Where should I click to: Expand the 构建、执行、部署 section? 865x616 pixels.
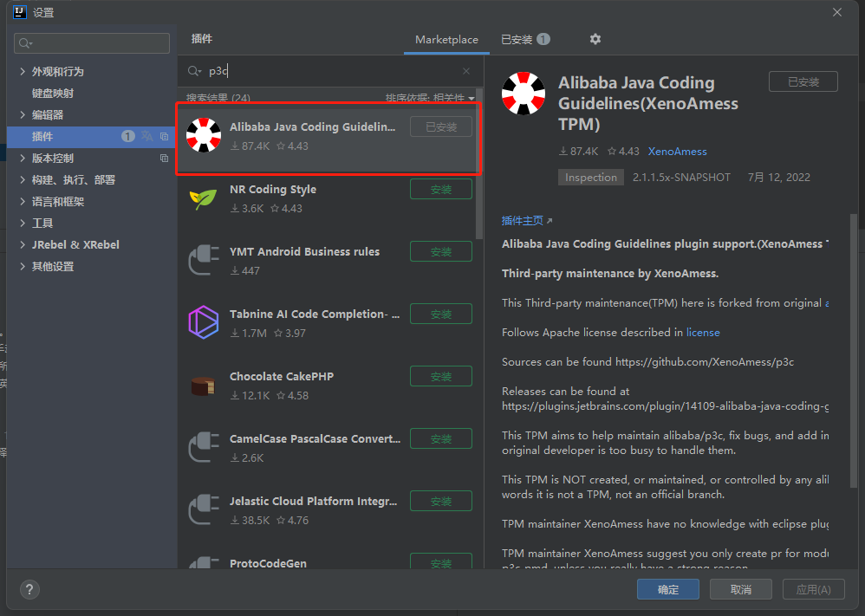click(x=23, y=180)
